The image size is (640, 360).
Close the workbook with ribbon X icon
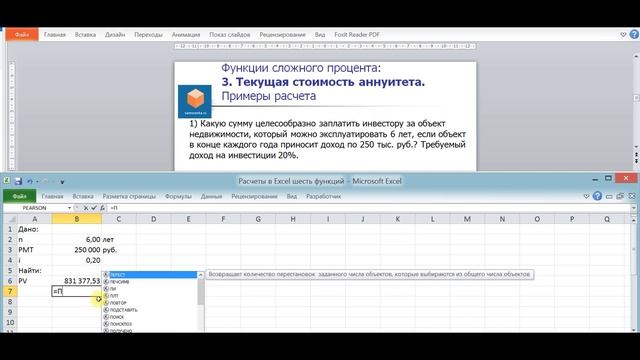coord(632,196)
